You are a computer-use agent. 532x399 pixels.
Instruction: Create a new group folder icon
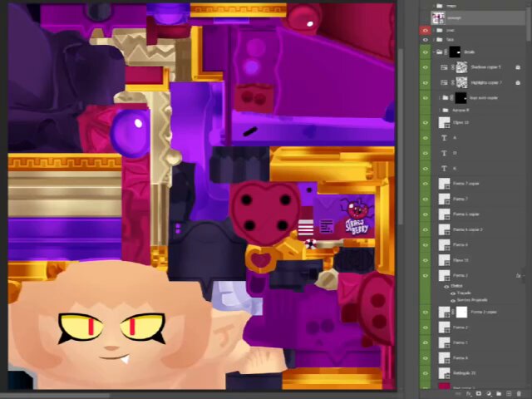(x=499, y=393)
